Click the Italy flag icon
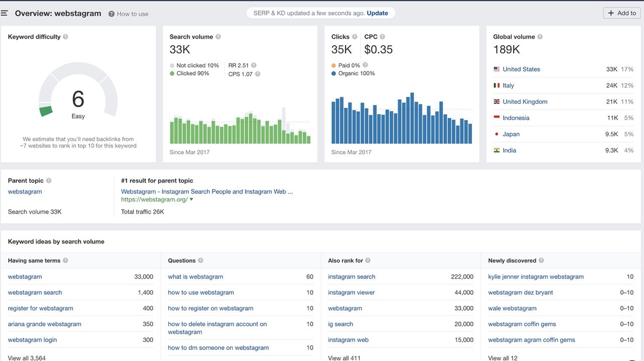 (x=497, y=85)
